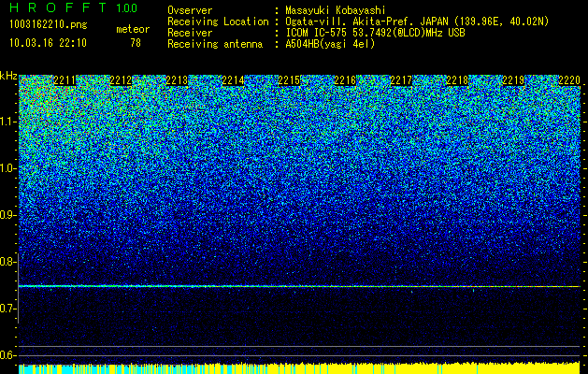Screen dimensions: 588x374
Task: Click the 'meteor' label
Action: click(133, 30)
